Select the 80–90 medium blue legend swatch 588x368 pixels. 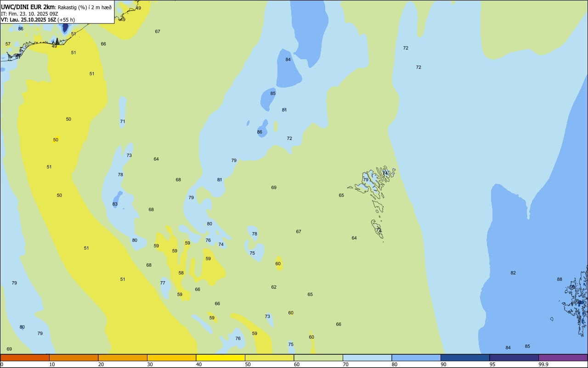(x=416, y=357)
